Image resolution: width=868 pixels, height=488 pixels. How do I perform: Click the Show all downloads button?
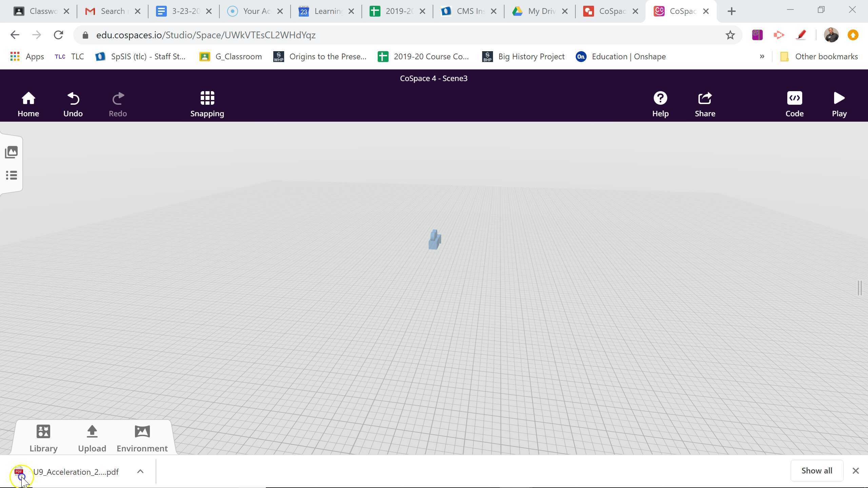click(817, 470)
